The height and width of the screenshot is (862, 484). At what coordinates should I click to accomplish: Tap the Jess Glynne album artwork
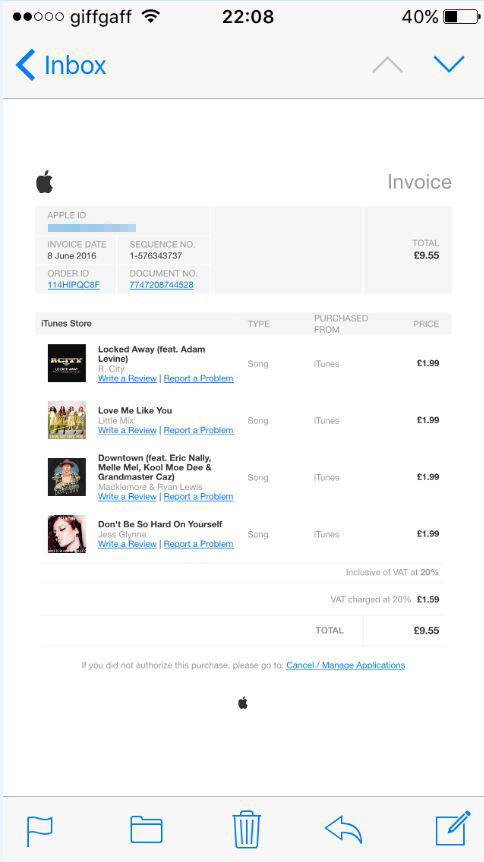tap(67, 534)
